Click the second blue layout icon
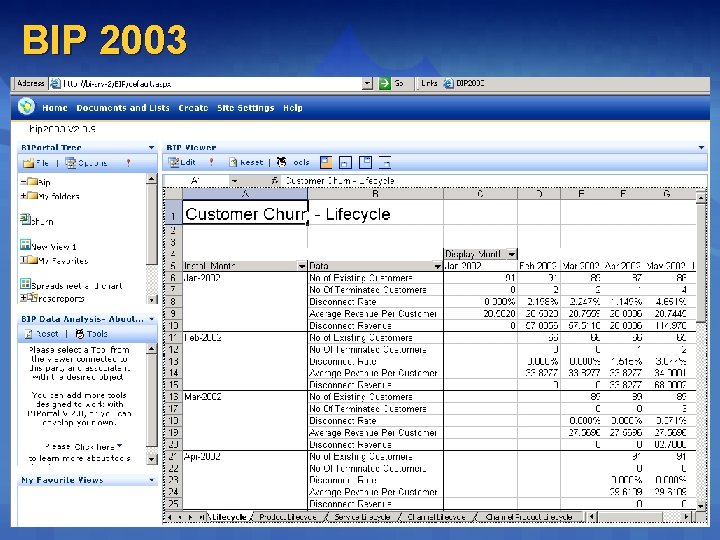Viewport: 720px width, 540px height. (x=345, y=162)
